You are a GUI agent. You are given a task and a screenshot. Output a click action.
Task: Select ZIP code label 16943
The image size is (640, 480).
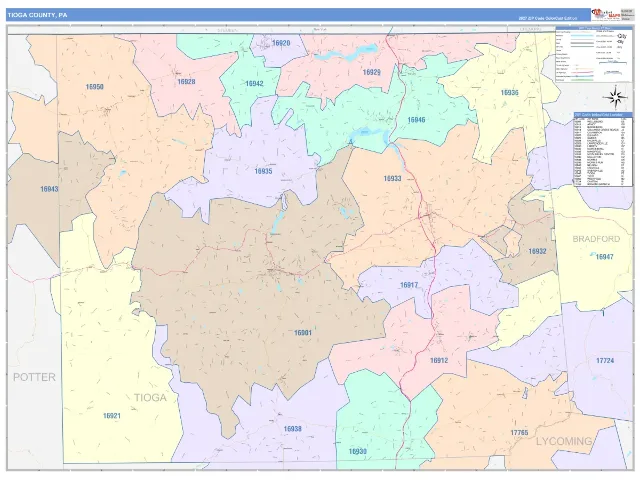tap(49, 189)
